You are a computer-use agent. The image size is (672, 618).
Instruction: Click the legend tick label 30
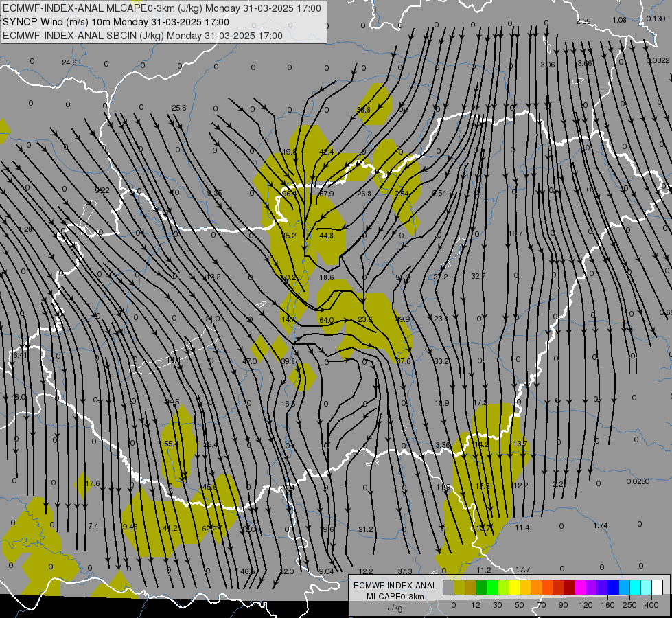(x=497, y=605)
